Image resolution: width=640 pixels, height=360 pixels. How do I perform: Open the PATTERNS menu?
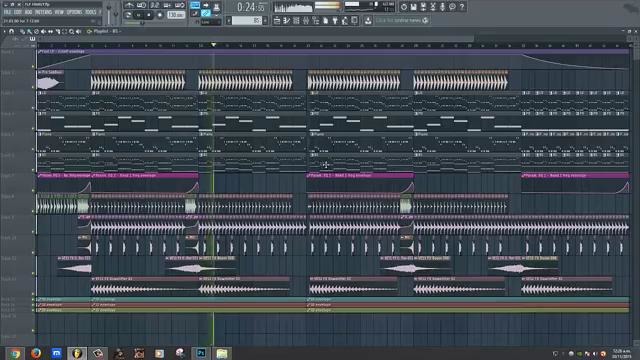[43, 12]
